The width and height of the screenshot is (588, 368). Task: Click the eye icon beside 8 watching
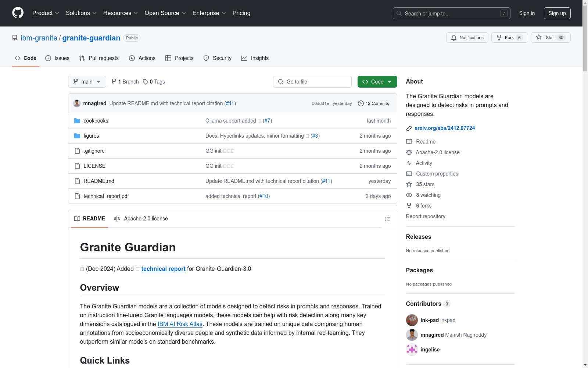[x=409, y=195]
